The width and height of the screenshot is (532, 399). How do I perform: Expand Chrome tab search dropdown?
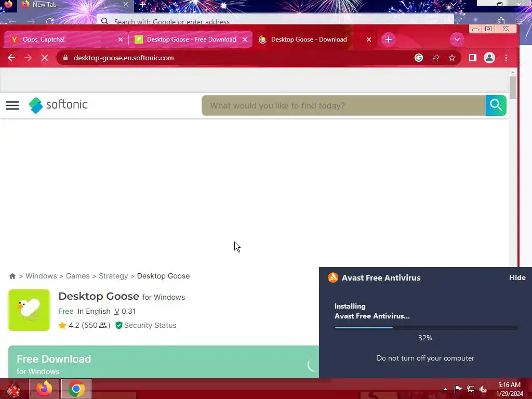(457, 39)
